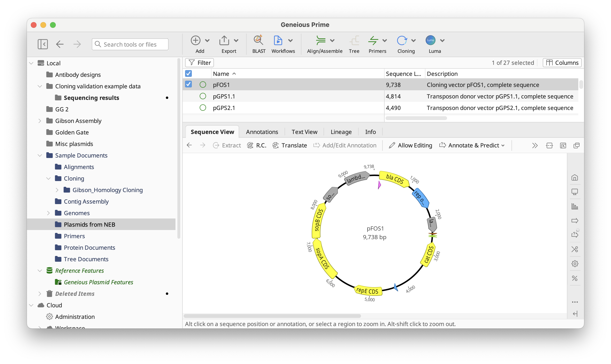Open the Text View tab
This screenshot has width=611, height=364.
point(304,132)
